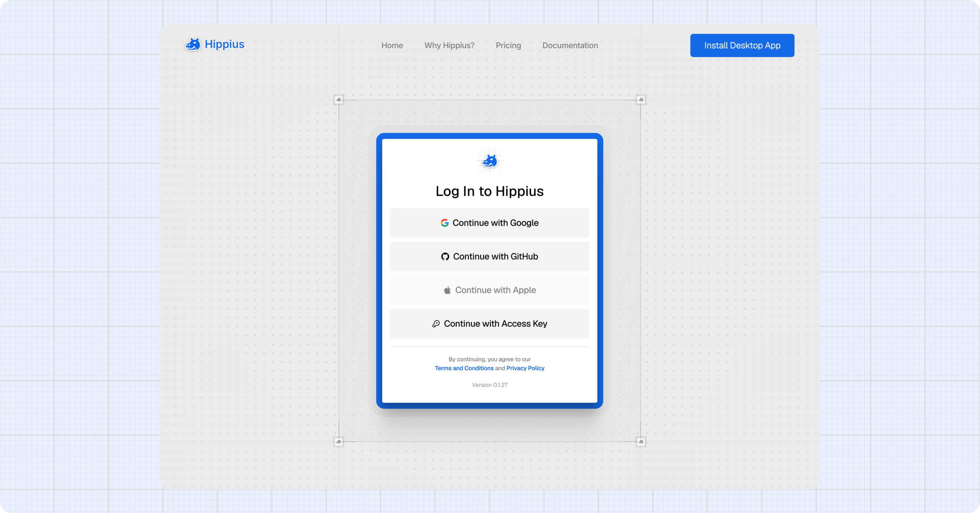Image resolution: width=980 pixels, height=513 pixels.
Task: Click the Version 0.1.27 text
Action: (490, 385)
